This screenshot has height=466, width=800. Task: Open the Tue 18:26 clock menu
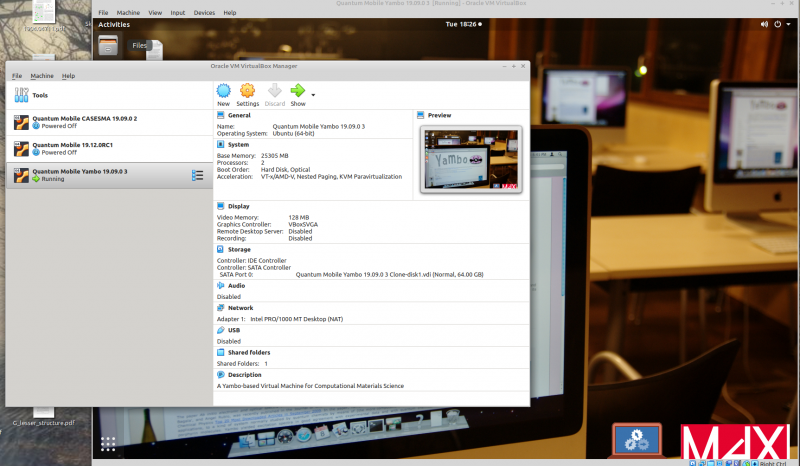click(x=463, y=24)
